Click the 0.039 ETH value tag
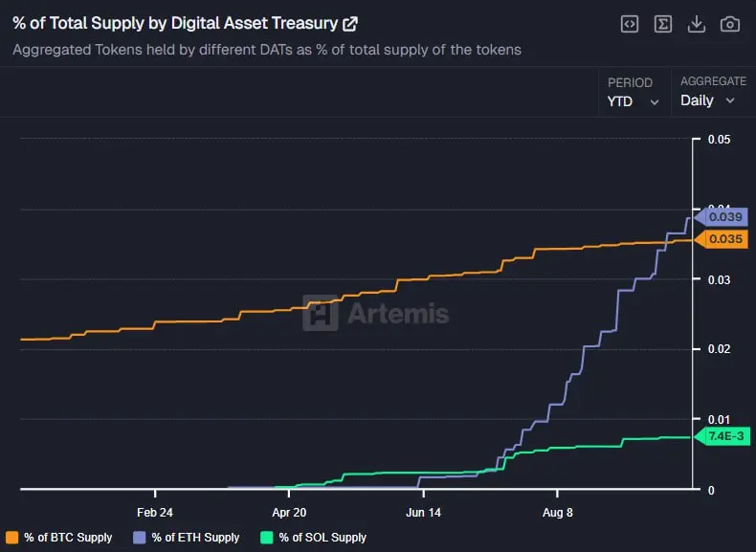The image size is (756, 552). (x=724, y=217)
